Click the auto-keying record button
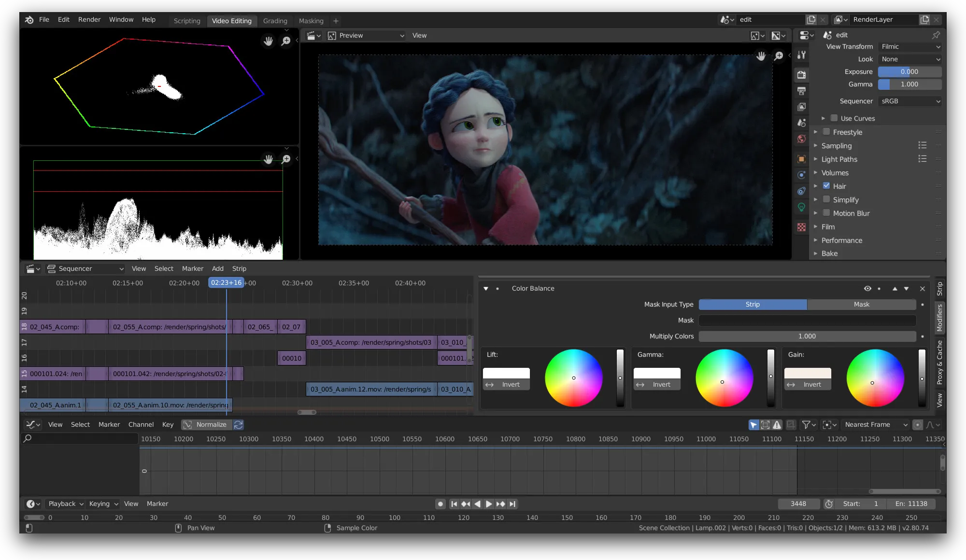This screenshot has height=560, width=966. [x=440, y=504]
